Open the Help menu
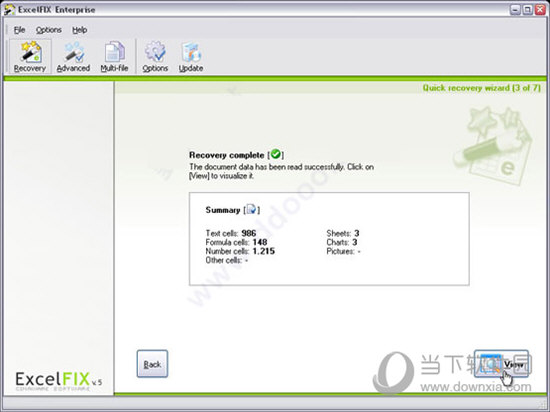The height and width of the screenshot is (412, 550). click(80, 30)
